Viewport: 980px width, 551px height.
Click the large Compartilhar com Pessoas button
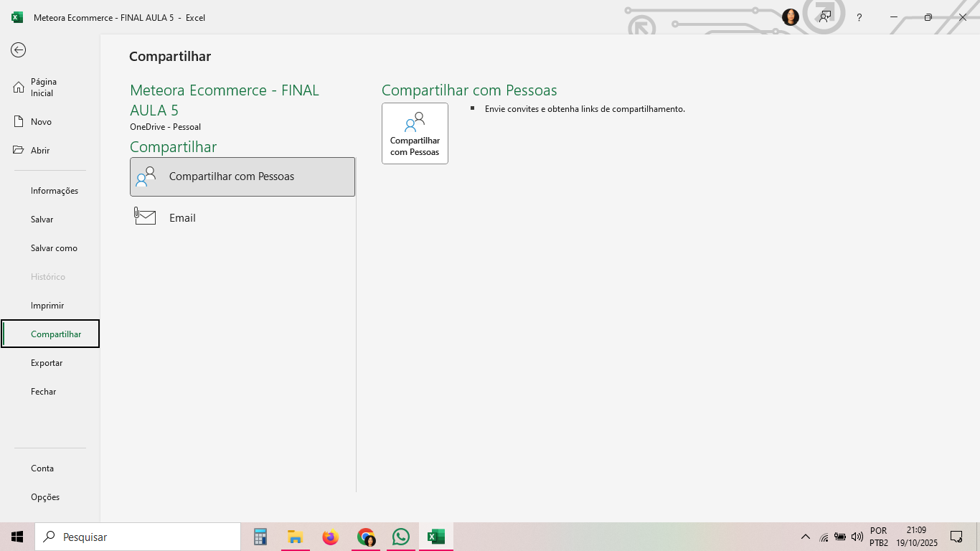pos(415,133)
